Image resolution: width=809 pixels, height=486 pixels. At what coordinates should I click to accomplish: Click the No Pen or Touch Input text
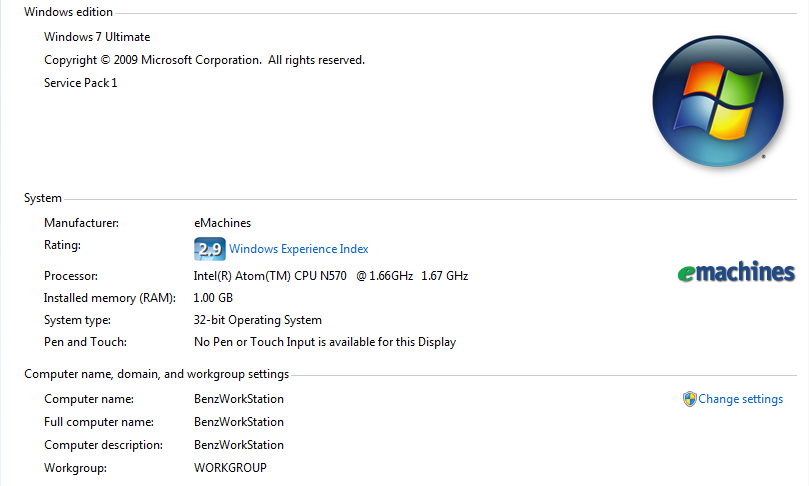tap(324, 342)
